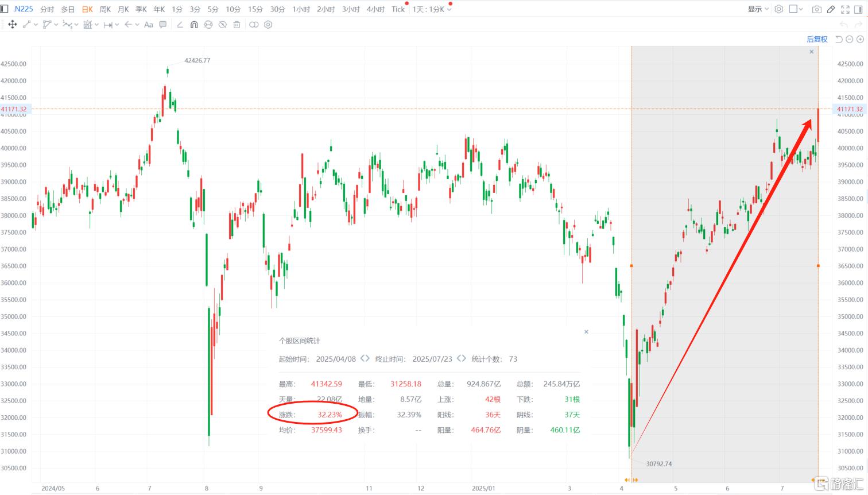Screen dimensions: 868x495
Task: Toggle the left sidebar panel icon
Action: click(x=5, y=9)
